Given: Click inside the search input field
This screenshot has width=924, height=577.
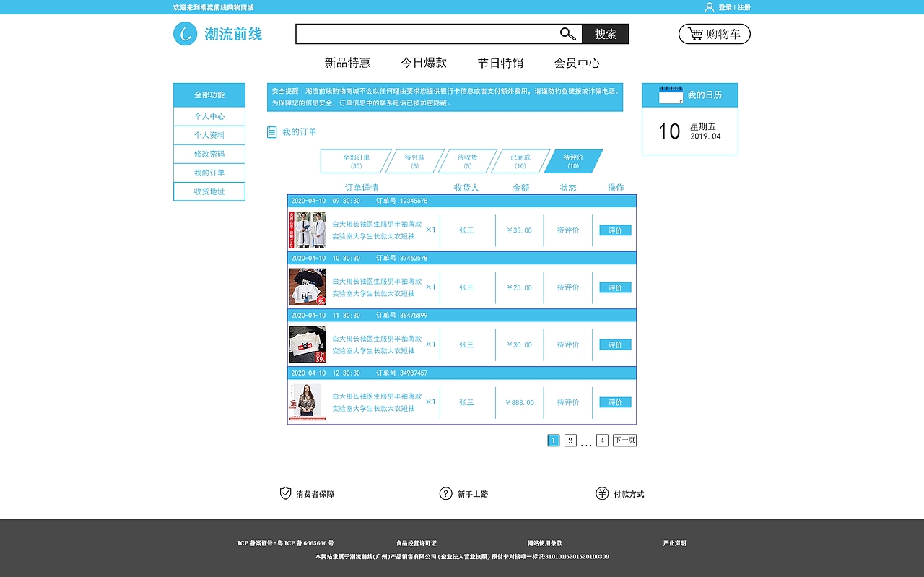Looking at the screenshot, I should click(426, 33).
